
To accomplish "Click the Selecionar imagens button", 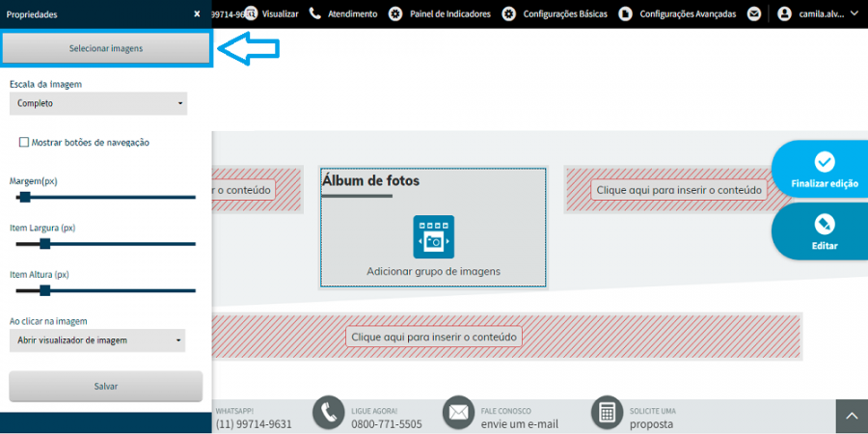I will [106, 48].
